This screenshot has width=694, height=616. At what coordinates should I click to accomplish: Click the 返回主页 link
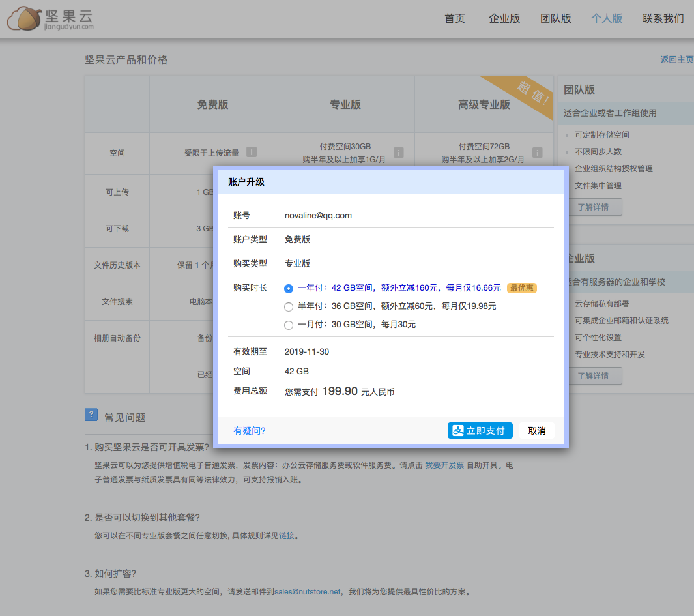point(677,59)
